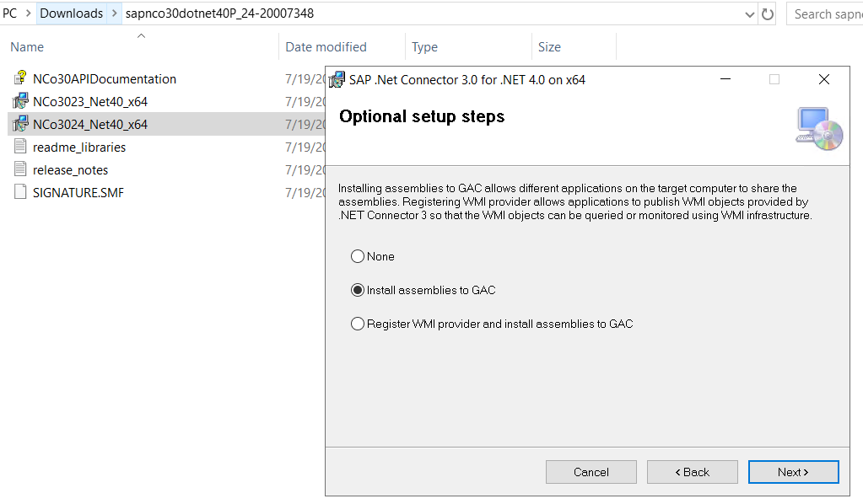Click the readme_libraries text file icon
The height and width of the screenshot is (504, 863).
20,147
